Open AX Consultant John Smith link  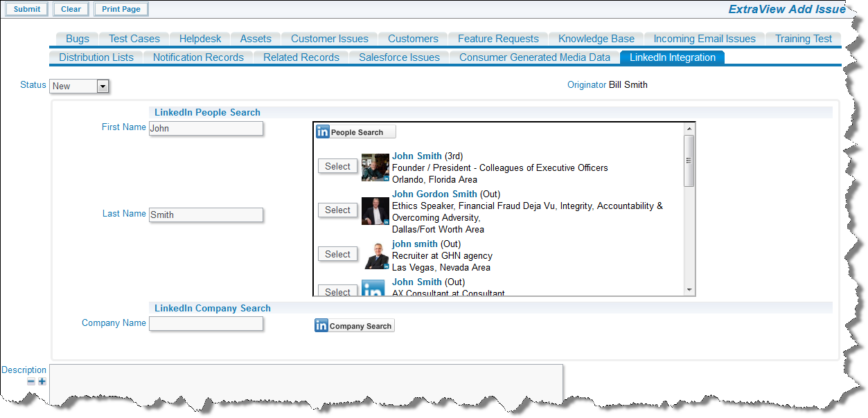pos(417,282)
